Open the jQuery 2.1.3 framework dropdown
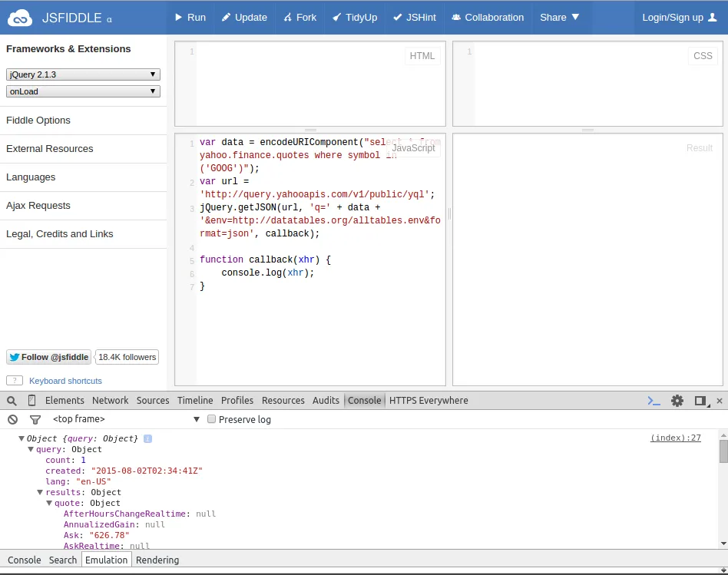 (x=83, y=74)
